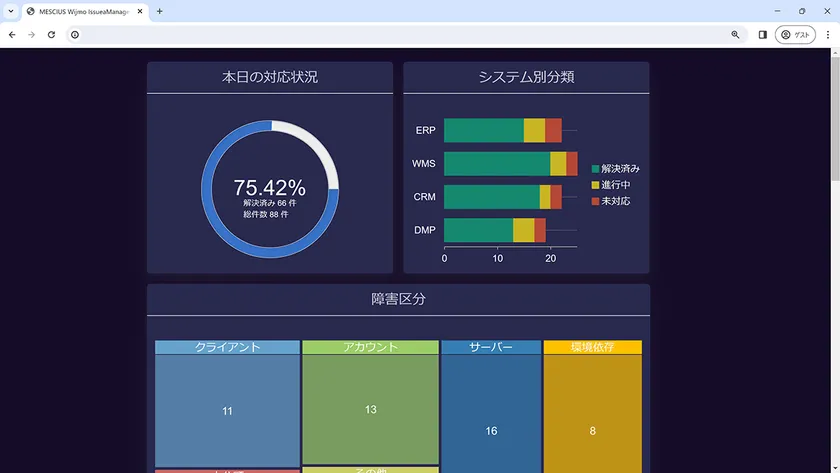
Task: Toggle the 解決済み legend entry
Action: click(x=616, y=169)
